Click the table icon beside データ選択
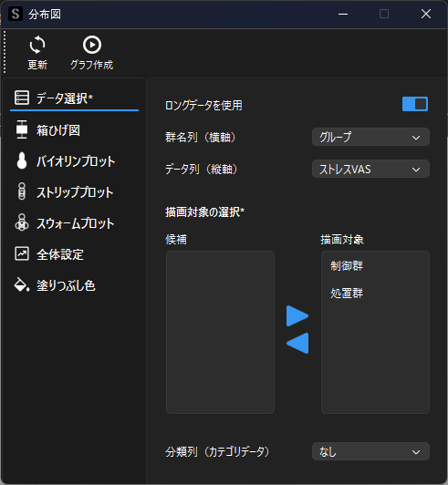 click(22, 98)
